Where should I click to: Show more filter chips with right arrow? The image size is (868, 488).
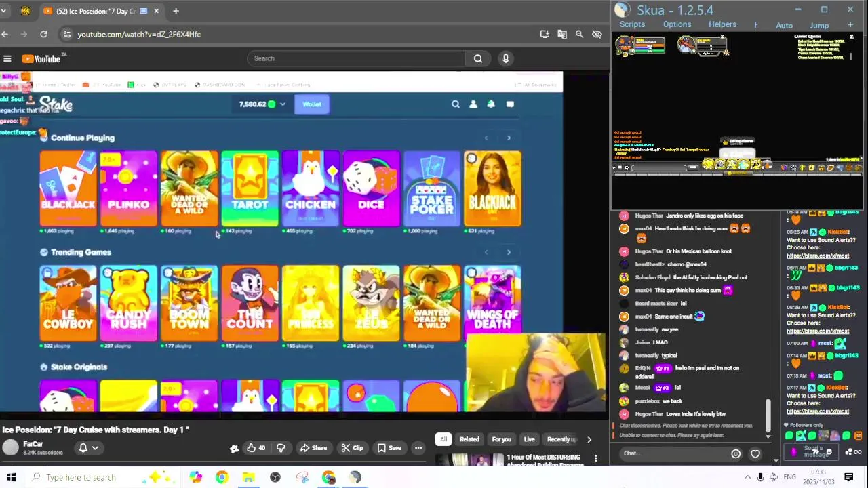click(x=589, y=439)
